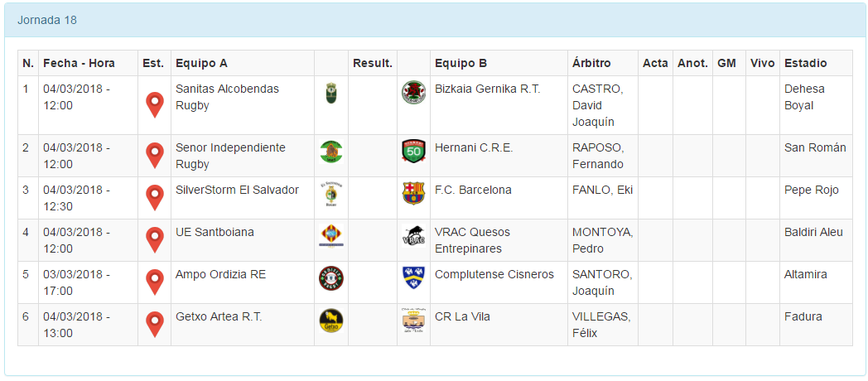This screenshot has width=868, height=381.
Task: Click the Bizkaia Gernika R.T. team badge
Action: tap(412, 93)
